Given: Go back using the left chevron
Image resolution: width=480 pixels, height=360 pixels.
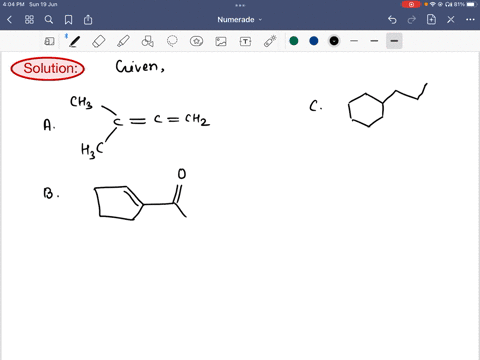Looking at the screenshot, I should tap(9, 20).
